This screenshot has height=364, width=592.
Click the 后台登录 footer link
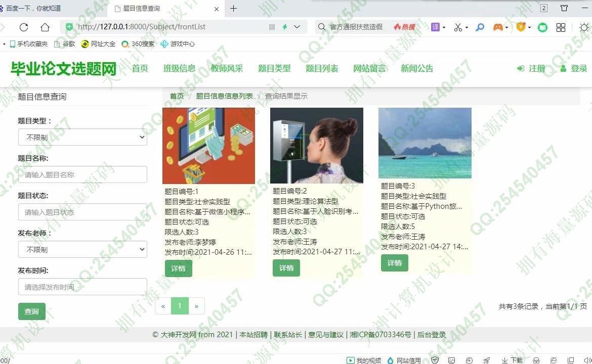point(432,335)
